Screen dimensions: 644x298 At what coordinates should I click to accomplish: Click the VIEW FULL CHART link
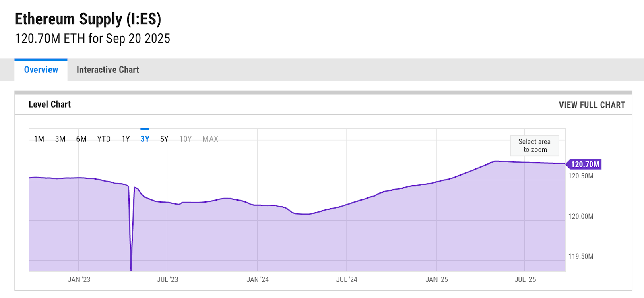(x=592, y=105)
